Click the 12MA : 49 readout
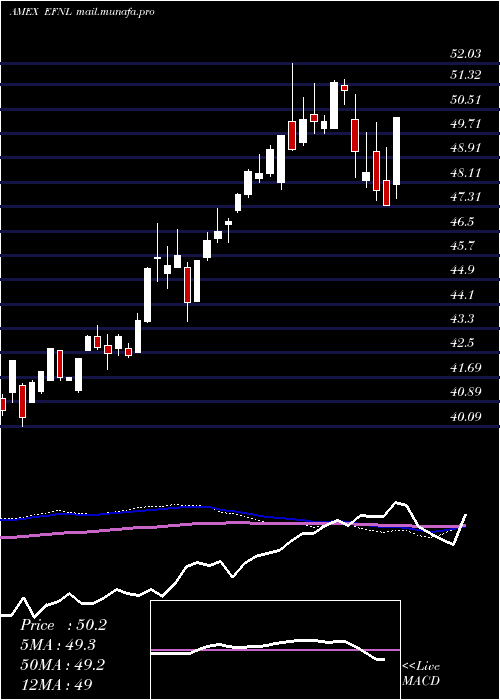Image resolution: width=500 pixels, height=700 pixels. point(57,684)
